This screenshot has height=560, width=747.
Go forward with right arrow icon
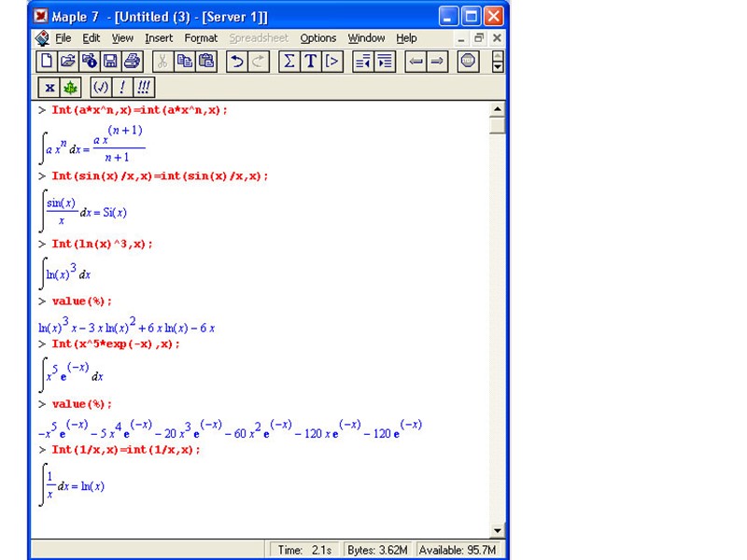tap(437, 62)
